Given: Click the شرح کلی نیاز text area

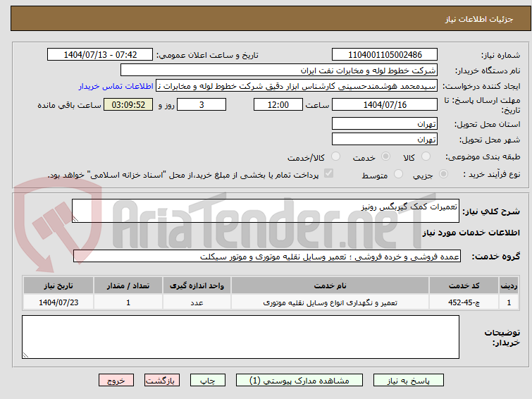Looking at the screenshot, I should tap(266, 211).
